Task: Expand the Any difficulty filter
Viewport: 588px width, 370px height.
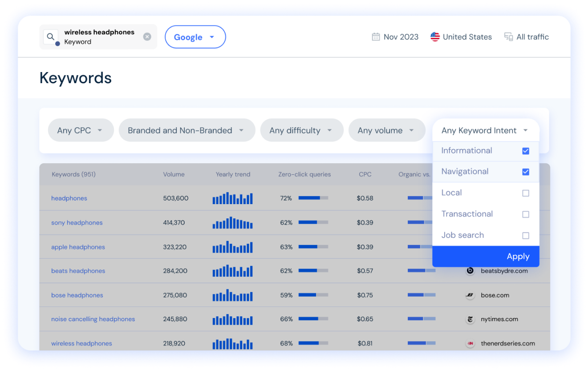Action: pyautogui.click(x=301, y=130)
